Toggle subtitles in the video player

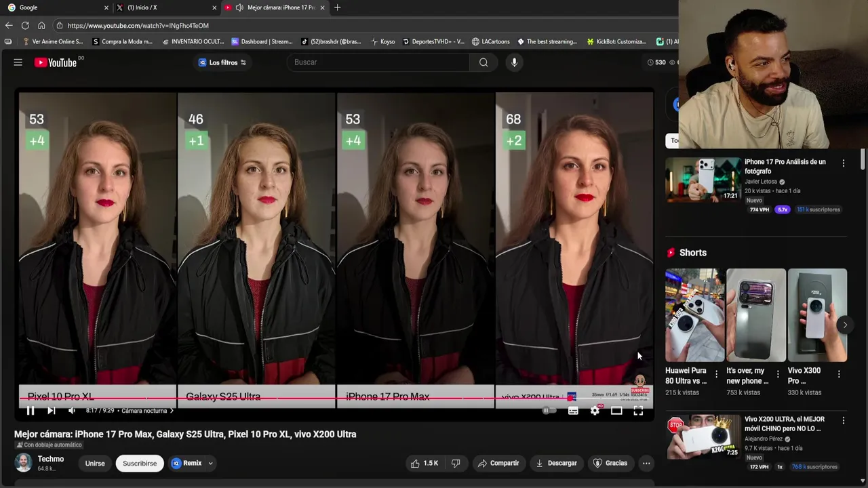573,411
